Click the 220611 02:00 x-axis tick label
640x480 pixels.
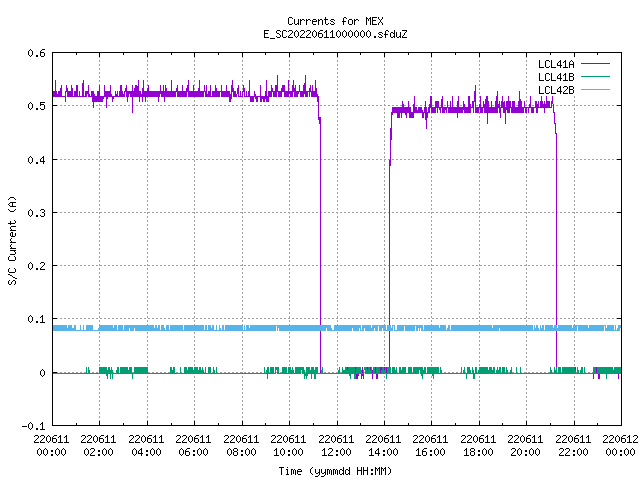pos(98,446)
